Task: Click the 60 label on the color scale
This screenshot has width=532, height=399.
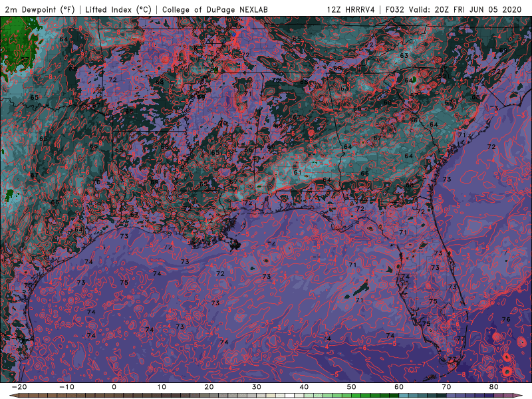Action: tap(399, 387)
